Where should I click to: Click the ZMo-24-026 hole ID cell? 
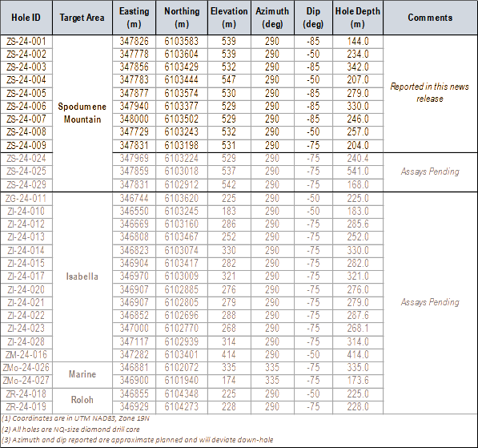click(26, 367)
